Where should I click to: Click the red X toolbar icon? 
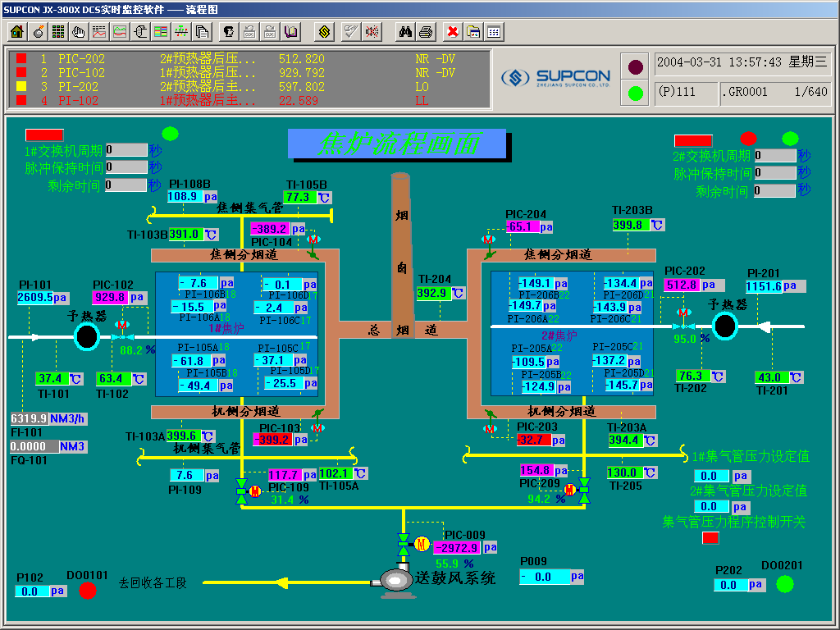click(x=452, y=32)
